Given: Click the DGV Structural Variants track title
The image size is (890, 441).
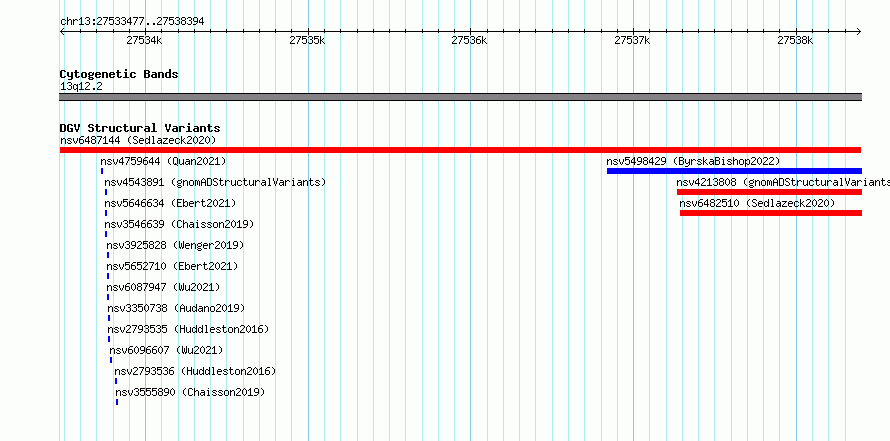Looking at the screenshot, I should (x=140, y=128).
